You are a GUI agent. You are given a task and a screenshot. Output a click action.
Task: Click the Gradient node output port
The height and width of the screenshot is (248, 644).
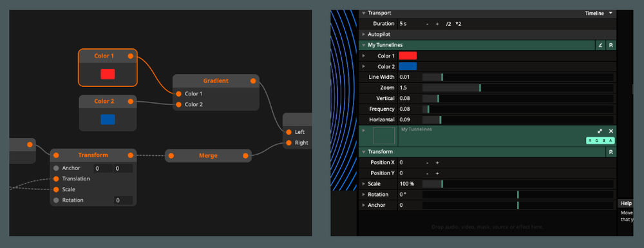[253, 81]
